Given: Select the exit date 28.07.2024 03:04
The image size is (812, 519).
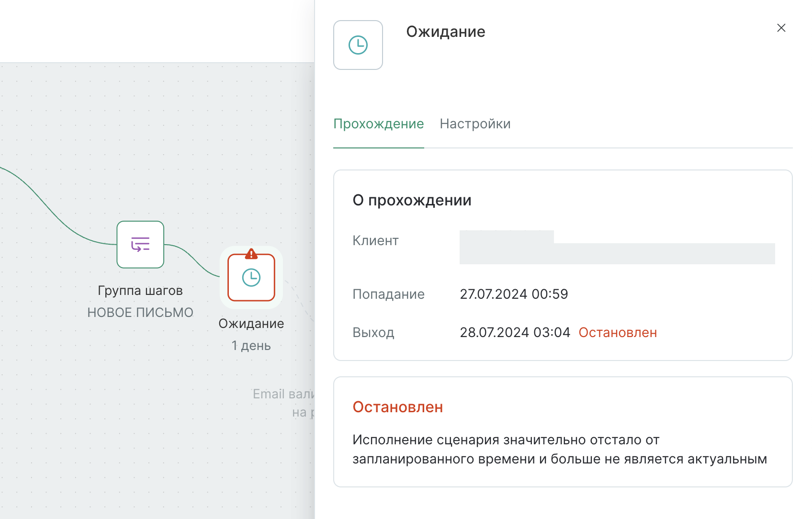Looking at the screenshot, I should [515, 333].
